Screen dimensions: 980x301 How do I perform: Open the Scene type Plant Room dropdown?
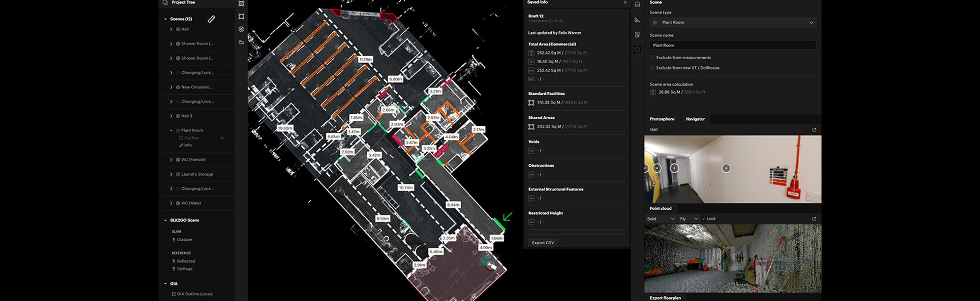(x=733, y=22)
